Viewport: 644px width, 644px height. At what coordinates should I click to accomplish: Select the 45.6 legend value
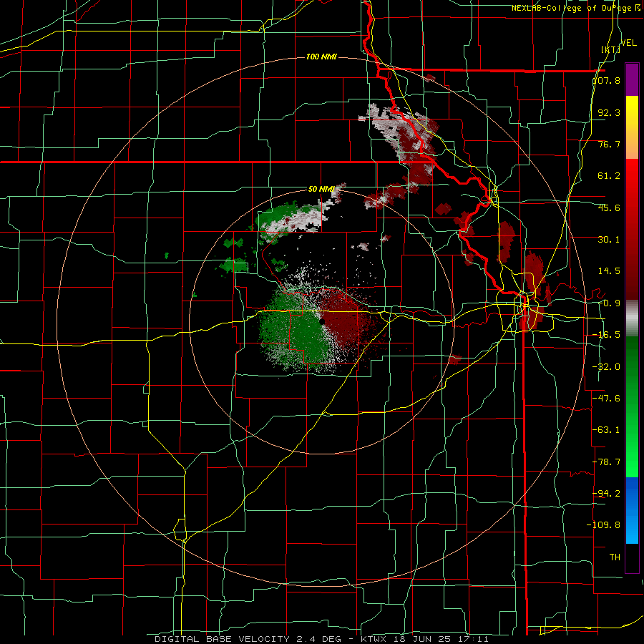tap(609, 208)
